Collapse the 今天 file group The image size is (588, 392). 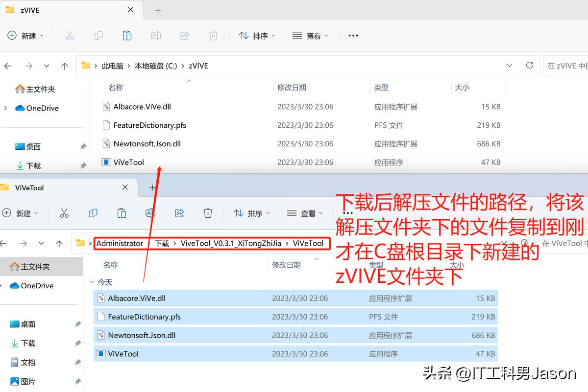93,282
